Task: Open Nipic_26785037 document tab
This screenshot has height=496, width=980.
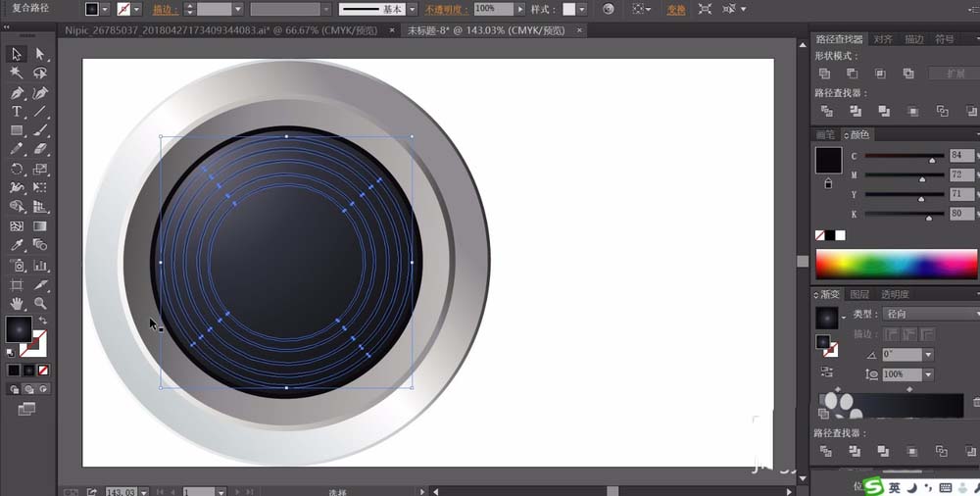Action: pyautogui.click(x=221, y=30)
